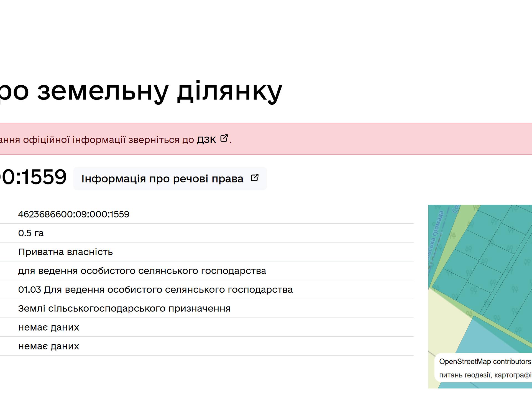The width and height of the screenshot is (532, 399).
Task: Click Землі сільськогосподарського призначення category value
Action: (124, 308)
